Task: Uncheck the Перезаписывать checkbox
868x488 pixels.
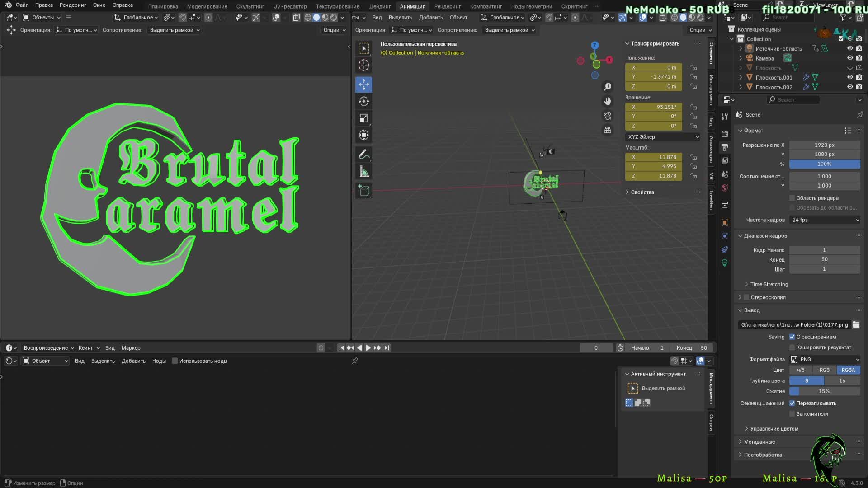Action: tap(792, 403)
